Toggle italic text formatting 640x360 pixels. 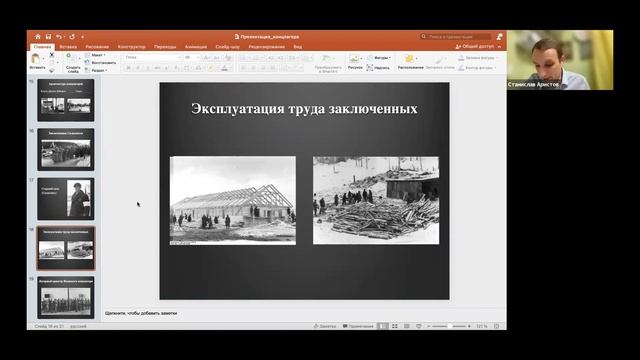click(138, 68)
